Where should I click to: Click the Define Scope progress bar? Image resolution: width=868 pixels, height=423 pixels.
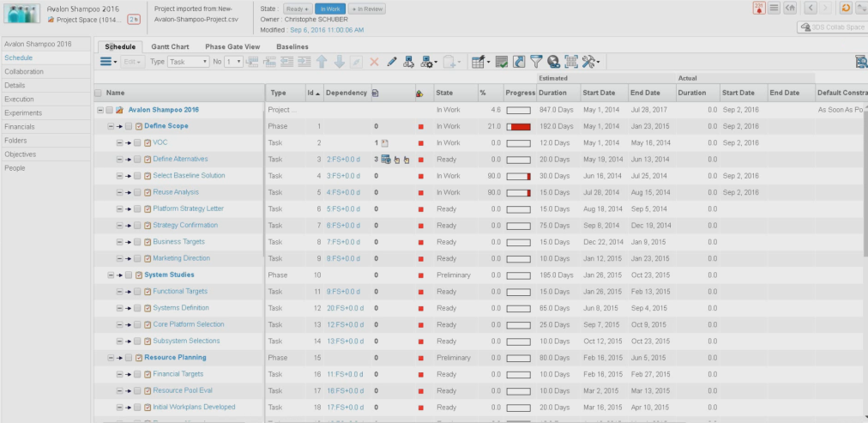(x=519, y=127)
